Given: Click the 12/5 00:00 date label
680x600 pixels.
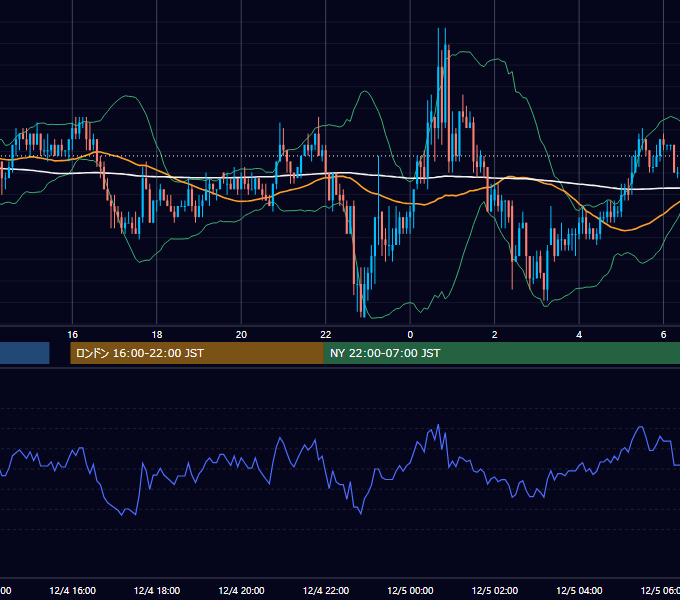Looking at the screenshot, I should tap(410, 590).
